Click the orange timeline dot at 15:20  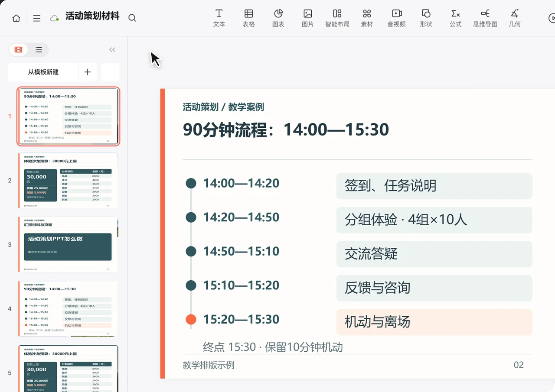point(191,319)
